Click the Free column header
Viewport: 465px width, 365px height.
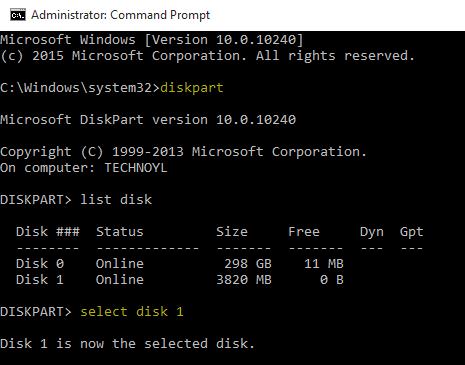[x=304, y=232]
